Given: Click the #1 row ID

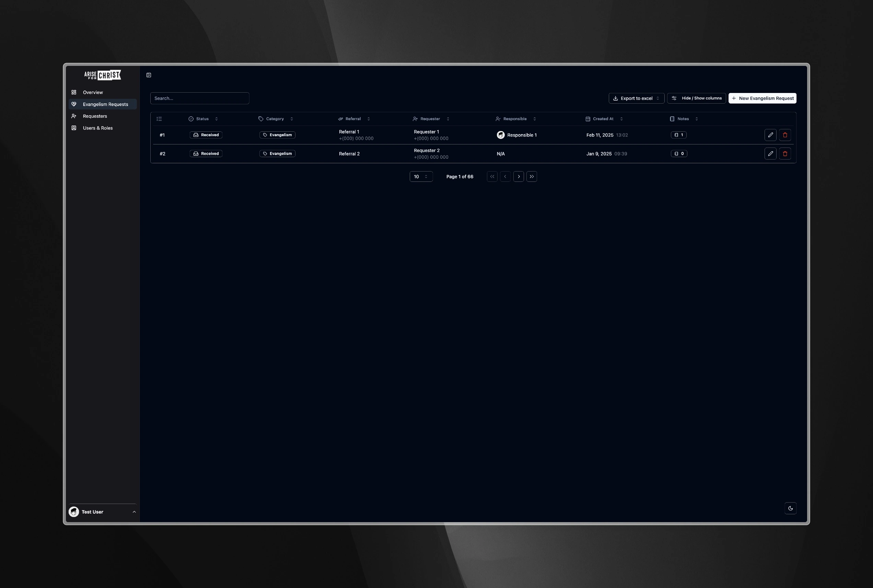Looking at the screenshot, I should [x=162, y=135].
